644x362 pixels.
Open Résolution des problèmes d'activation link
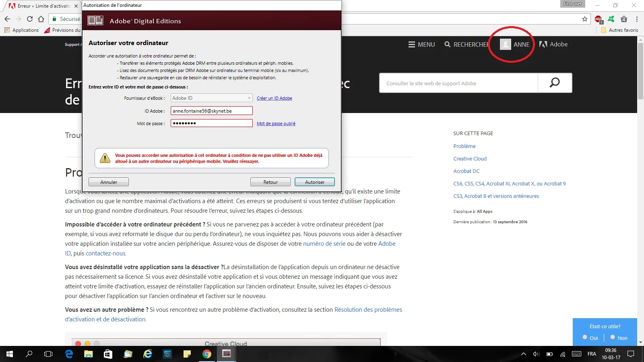tap(368, 310)
